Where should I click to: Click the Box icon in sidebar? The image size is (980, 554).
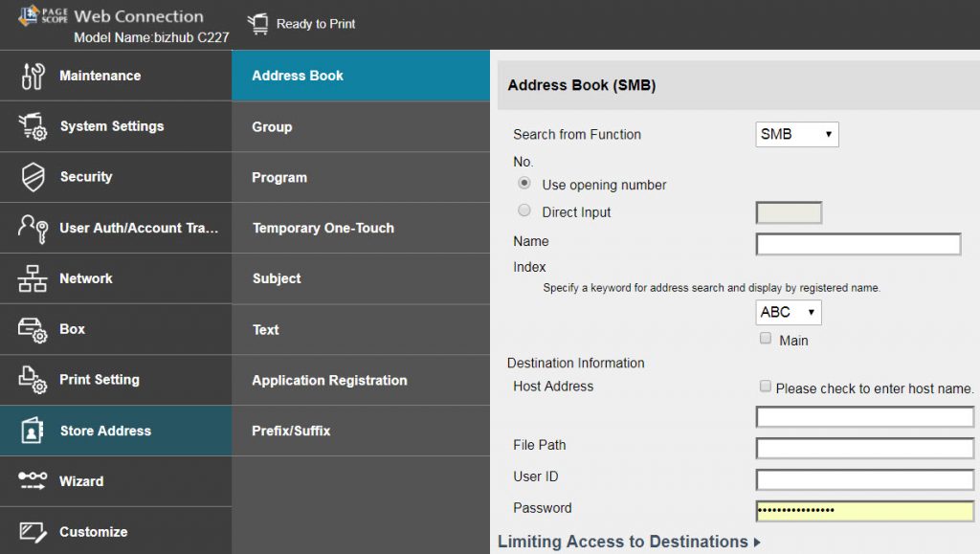pyautogui.click(x=33, y=329)
